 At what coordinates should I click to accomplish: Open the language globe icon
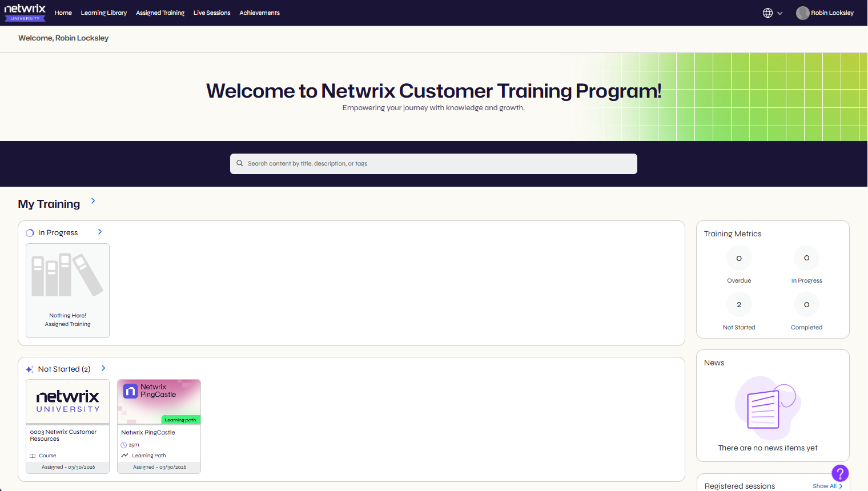click(x=767, y=12)
